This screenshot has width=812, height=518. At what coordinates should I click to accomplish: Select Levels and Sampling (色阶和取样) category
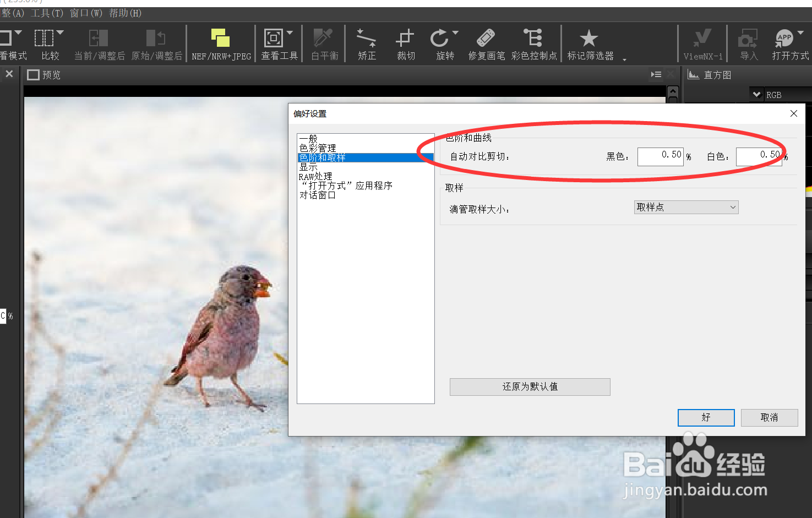pos(366,157)
